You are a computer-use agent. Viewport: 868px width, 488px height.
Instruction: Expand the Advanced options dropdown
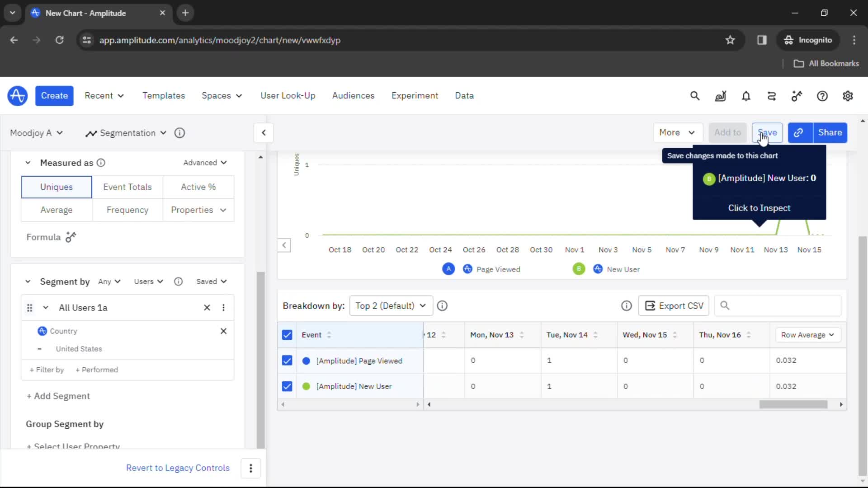(205, 163)
